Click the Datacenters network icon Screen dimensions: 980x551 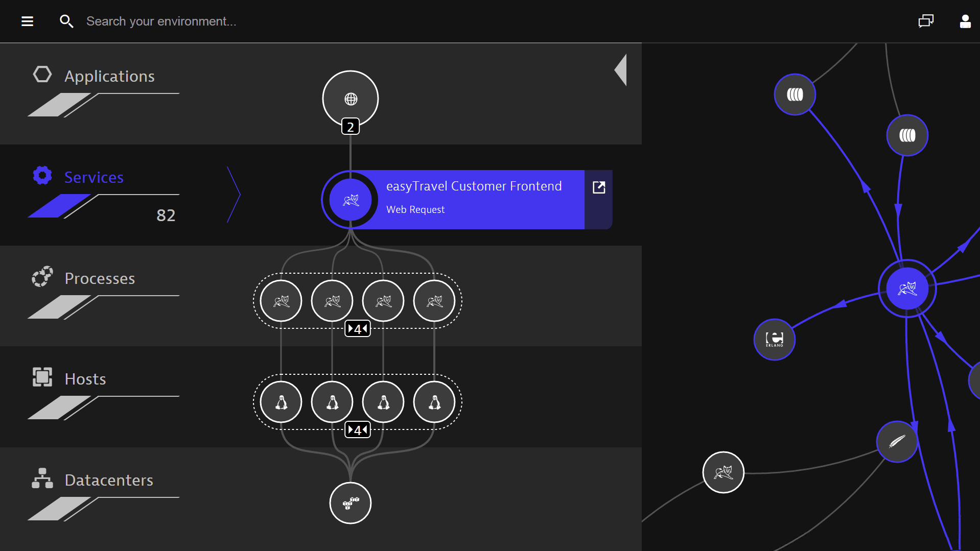[42, 478]
